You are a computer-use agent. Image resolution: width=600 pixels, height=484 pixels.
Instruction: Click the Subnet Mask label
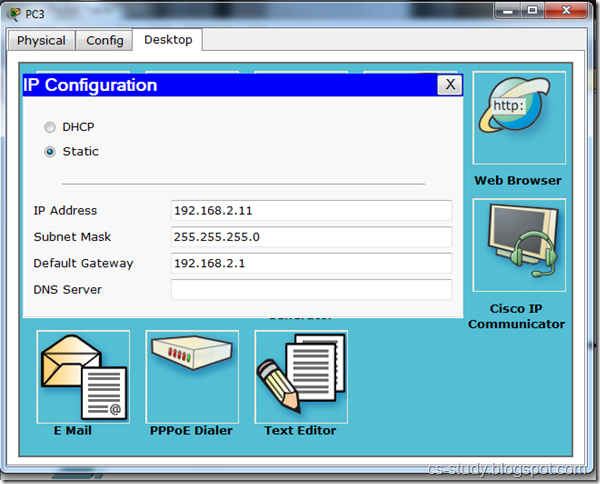coord(72,237)
